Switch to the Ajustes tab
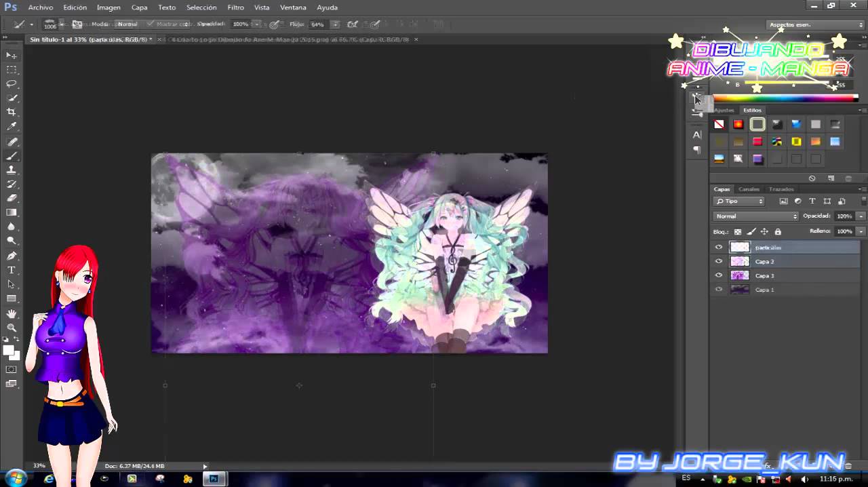Viewport: 868px width, 487px height. point(724,110)
